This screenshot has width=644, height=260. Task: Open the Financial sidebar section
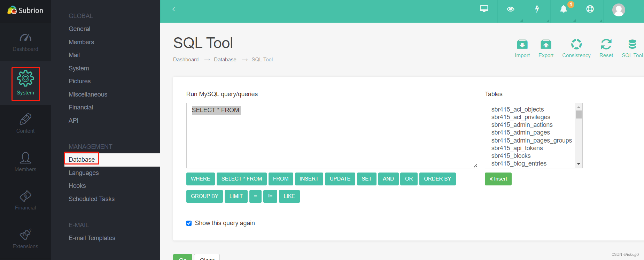click(25, 200)
